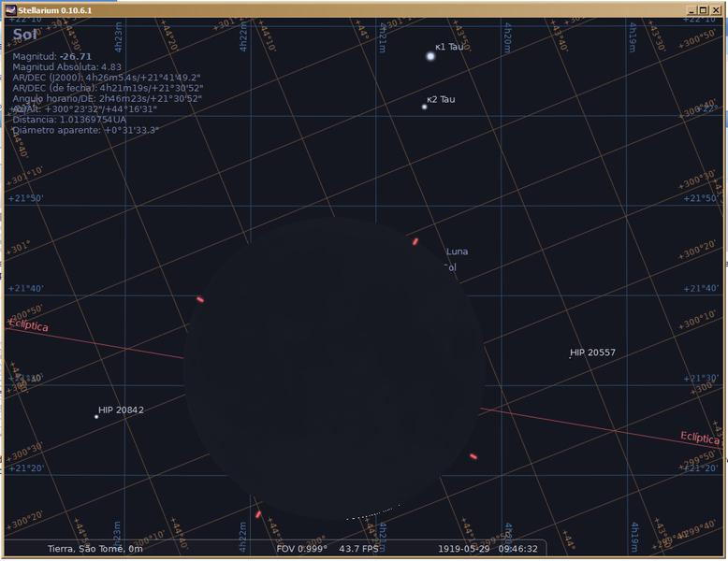Click the star dot beside HIP 20842
728x561 pixels.
coord(96,417)
